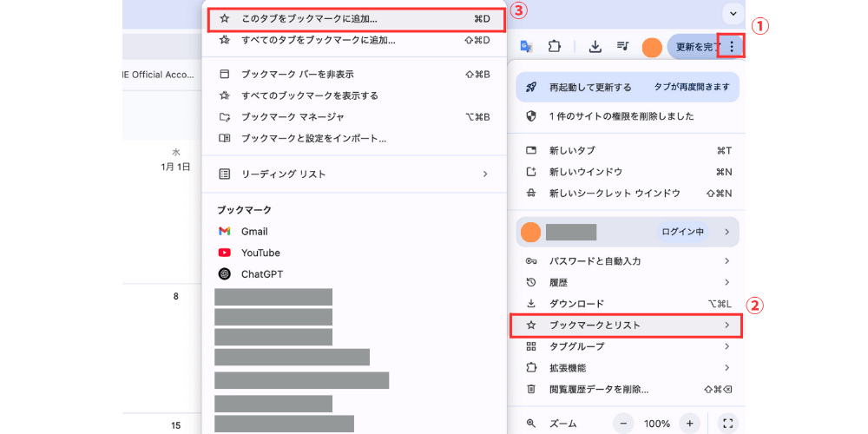The height and width of the screenshot is (434, 868).
Task: Open Gmail bookmark
Action: [x=253, y=232]
